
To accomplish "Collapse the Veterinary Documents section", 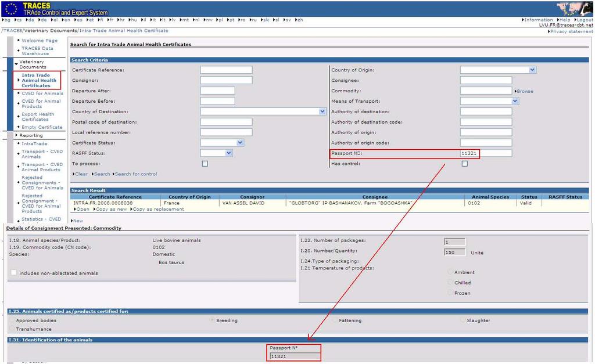I will click(16, 64).
